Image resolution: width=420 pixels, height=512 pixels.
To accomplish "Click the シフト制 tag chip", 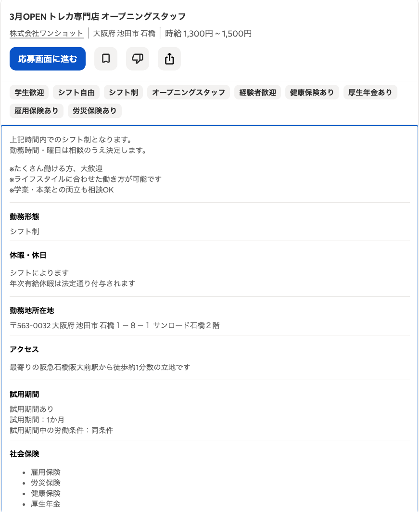I will [x=123, y=92].
